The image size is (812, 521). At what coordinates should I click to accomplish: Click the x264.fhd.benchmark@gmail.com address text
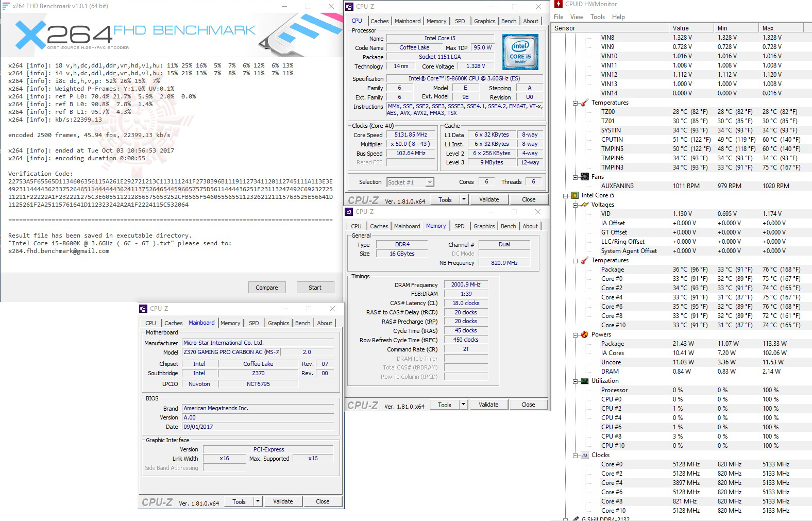(59, 251)
